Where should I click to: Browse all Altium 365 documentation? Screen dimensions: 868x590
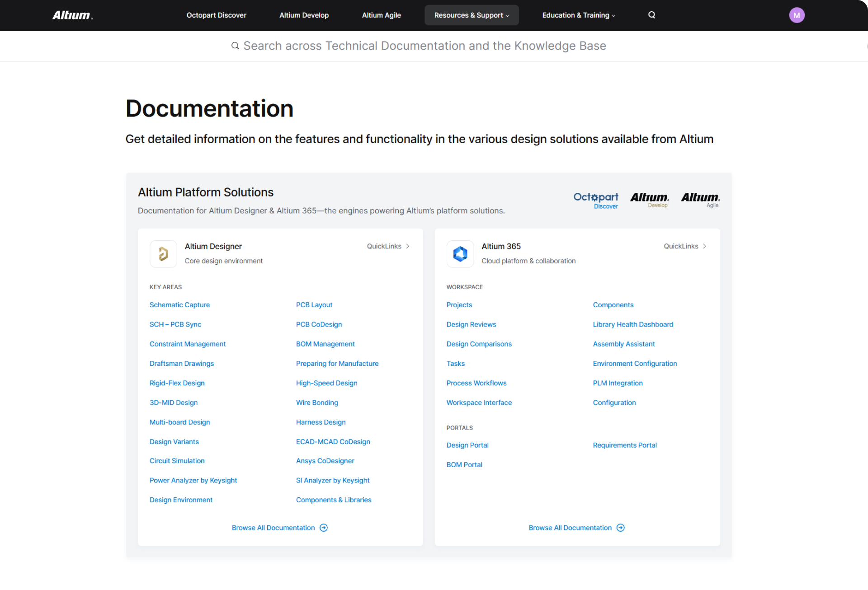(577, 528)
